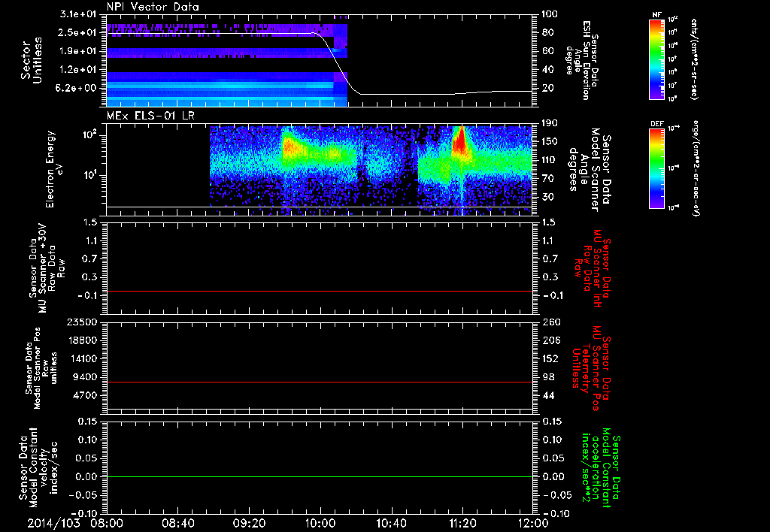
Task: Select the 'Model Scanner Pos Raw' axis label
Action: (41, 368)
